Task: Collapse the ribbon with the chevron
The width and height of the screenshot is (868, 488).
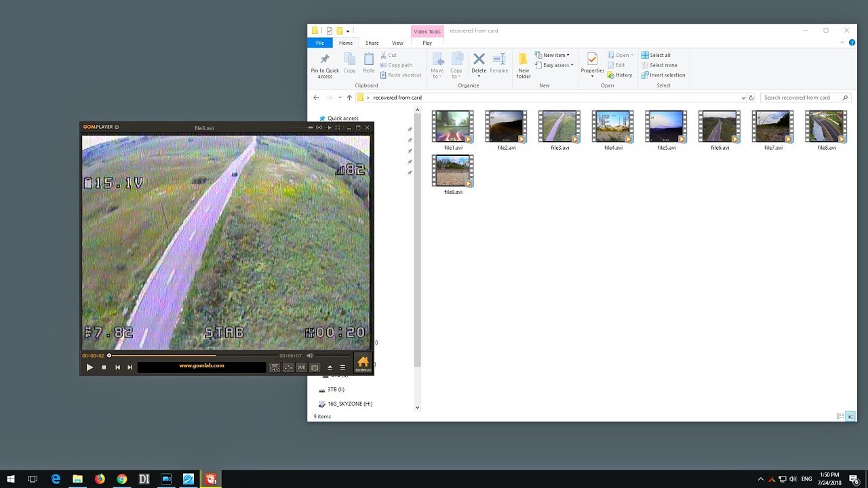Action: pos(842,43)
